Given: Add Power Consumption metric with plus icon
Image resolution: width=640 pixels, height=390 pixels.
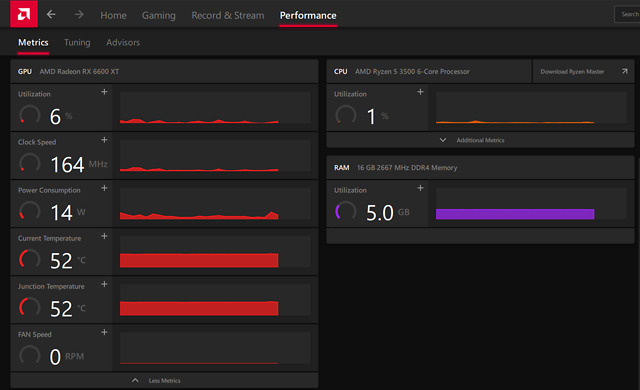Looking at the screenshot, I should click(104, 188).
